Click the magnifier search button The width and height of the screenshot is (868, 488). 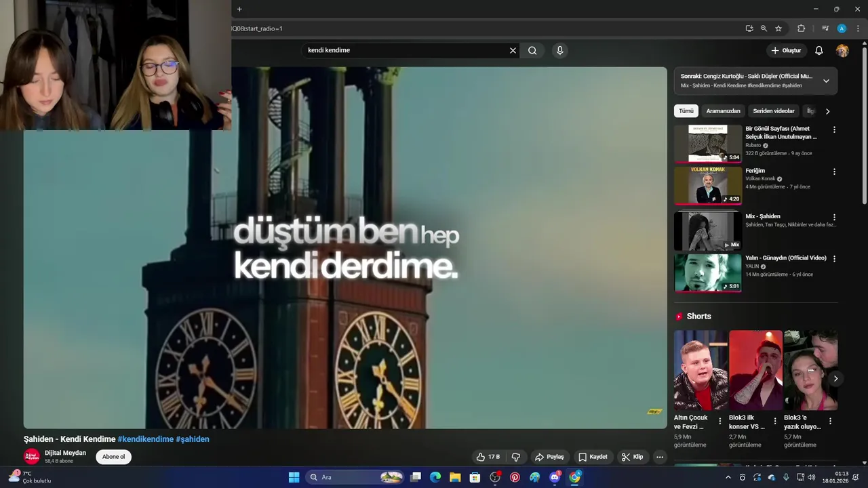click(532, 50)
